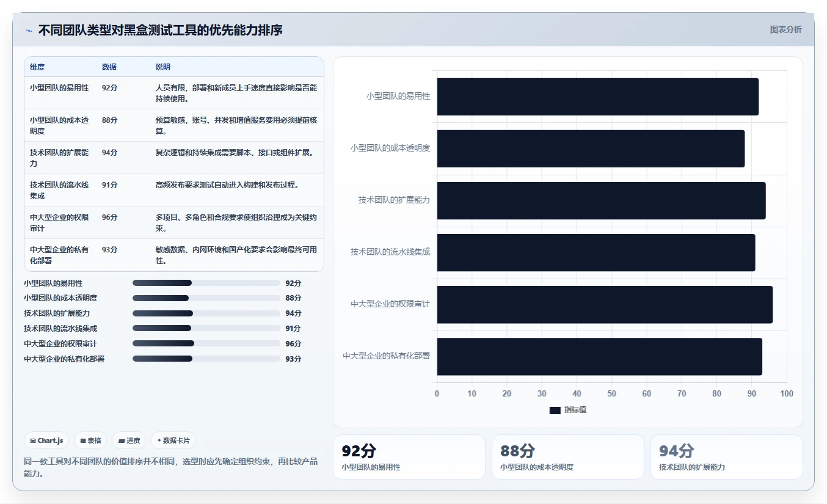This screenshot has width=827, height=504.
Task: Click the 技术团队的扩展能力 chart bar
Action: tap(601, 200)
